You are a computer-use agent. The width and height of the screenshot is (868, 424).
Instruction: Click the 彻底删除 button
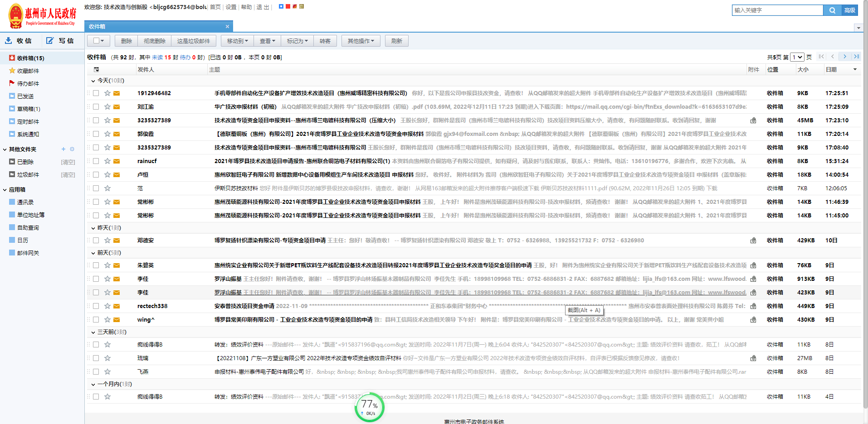[x=155, y=41]
